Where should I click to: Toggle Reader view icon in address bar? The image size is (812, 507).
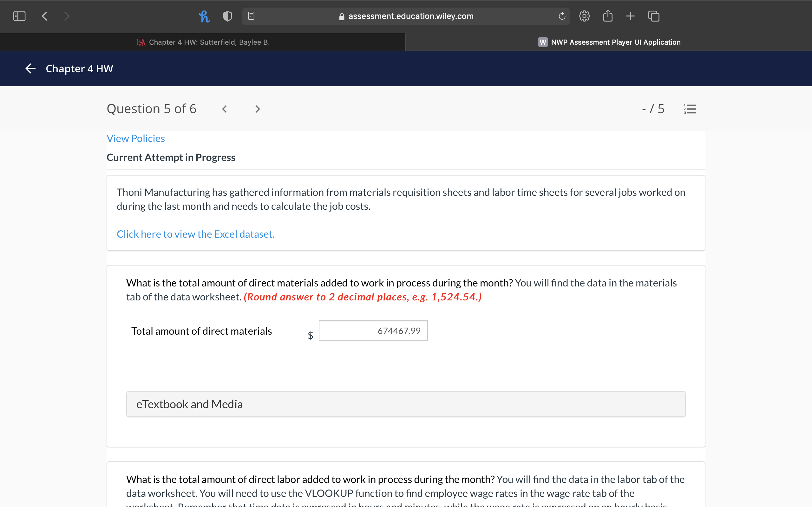point(251,16)
